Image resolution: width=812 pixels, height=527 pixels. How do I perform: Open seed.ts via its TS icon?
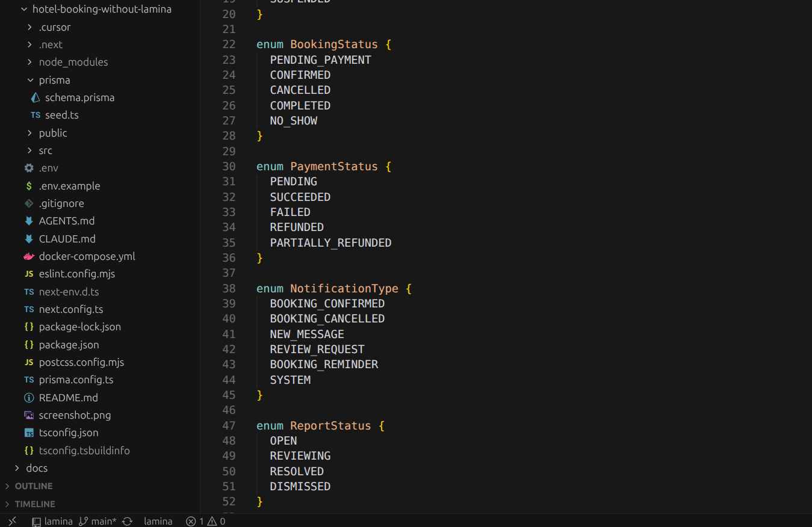pos(36,115)
